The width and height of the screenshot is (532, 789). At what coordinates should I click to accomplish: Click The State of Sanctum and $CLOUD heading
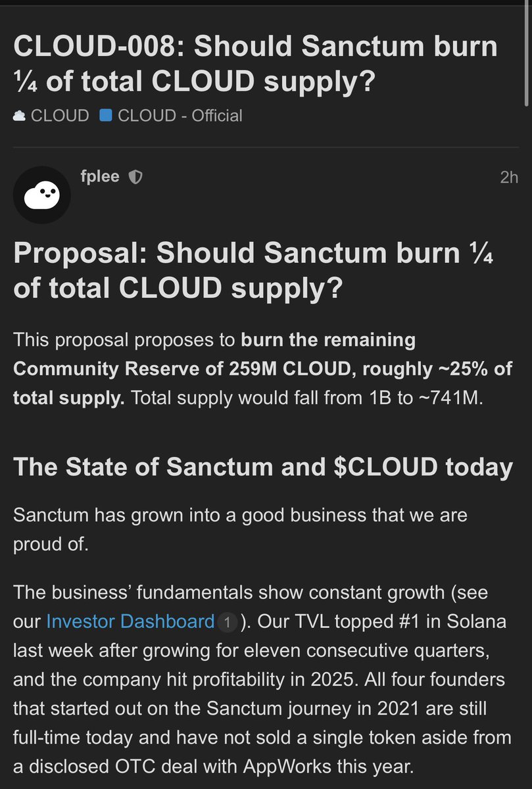(263, 467)
